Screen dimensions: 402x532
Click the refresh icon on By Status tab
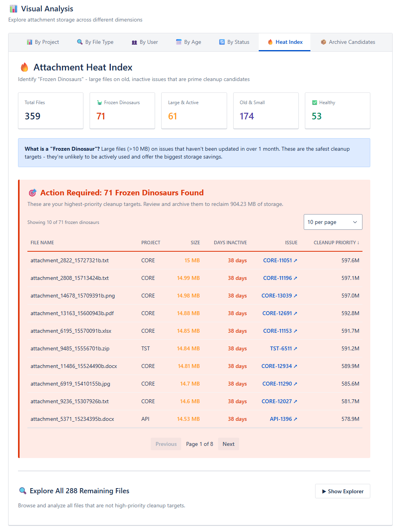coord(222,42)
